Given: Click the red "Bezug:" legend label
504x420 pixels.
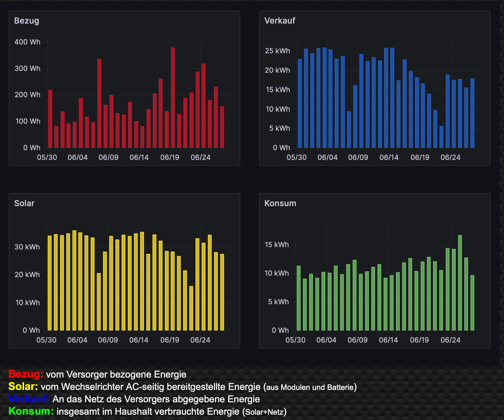Looking at the screenshot, I should (x=26, y=374).
